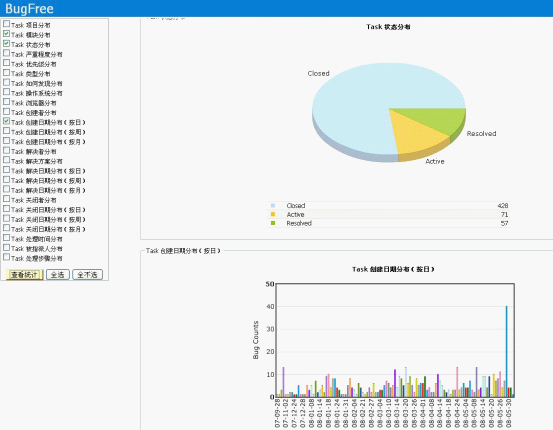The height and width of the screenshot is (430, 553).
Task: Tick the Task 优先级分布 checkbox
Action: coord(6,63)
